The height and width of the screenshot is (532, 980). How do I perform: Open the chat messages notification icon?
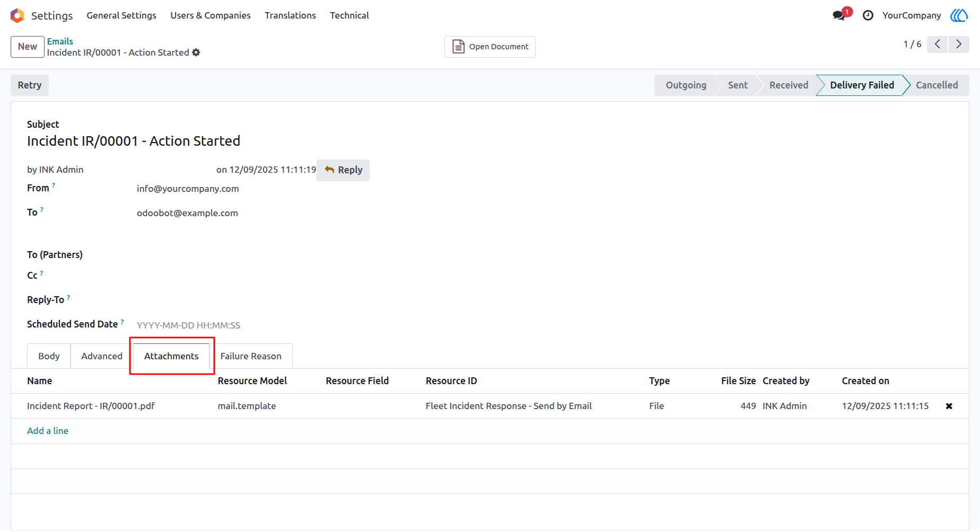tap(839, 15)
